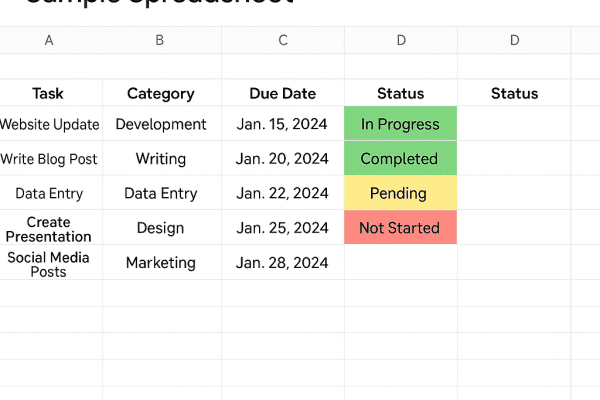Select the Create Presentation task cell
The width and height of the screenshot is (600, 400).
[x=51, y=227]
